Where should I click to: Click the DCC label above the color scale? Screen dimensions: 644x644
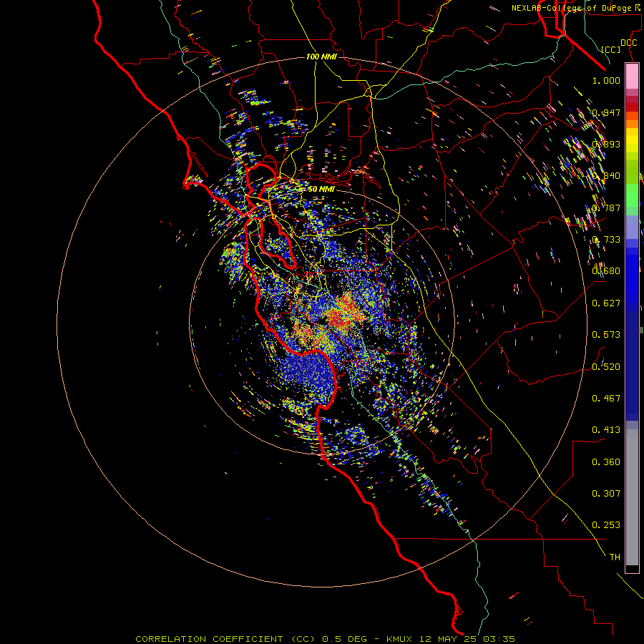(x=628, y=43)
